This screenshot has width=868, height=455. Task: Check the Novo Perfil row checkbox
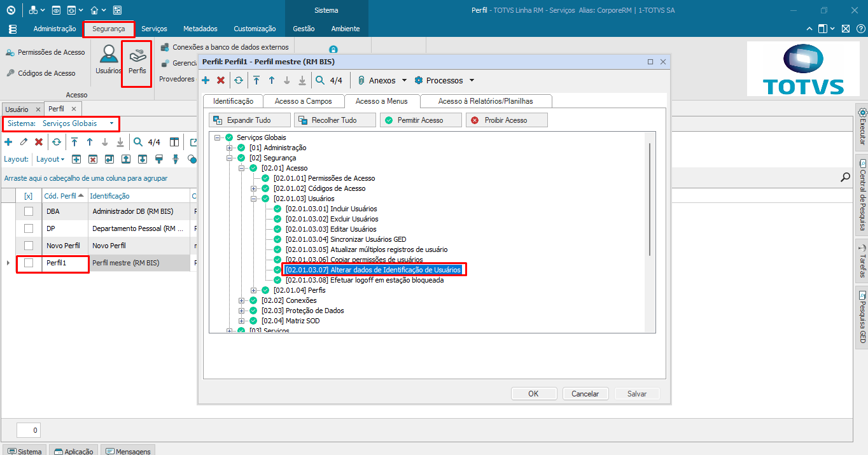point(29,246)
